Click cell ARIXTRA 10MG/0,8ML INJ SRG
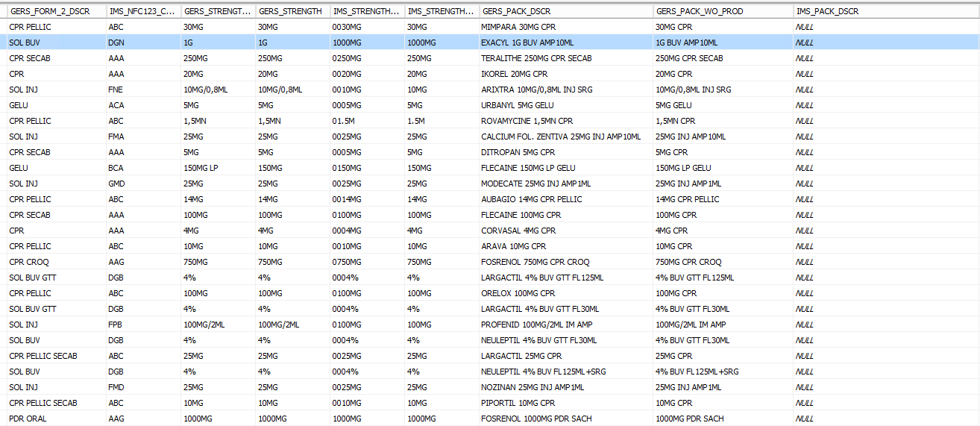This screenshot has height=426, width=980. 566,90
